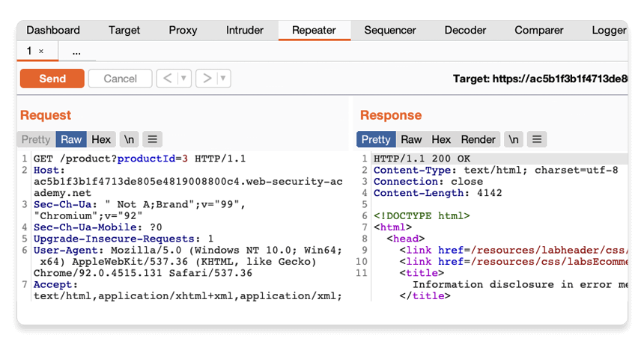Switch Request view to Hex
Image resolution: width=644 pixels, height=359 pixels.
click(101, 139)
